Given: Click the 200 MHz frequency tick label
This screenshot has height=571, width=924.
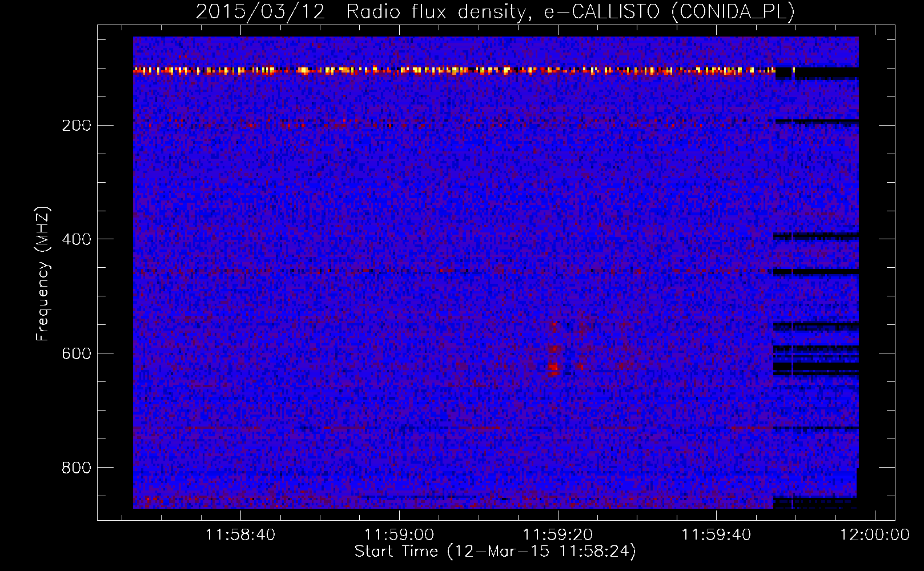Looking at the screenshot, I should [x=77, y=125].
